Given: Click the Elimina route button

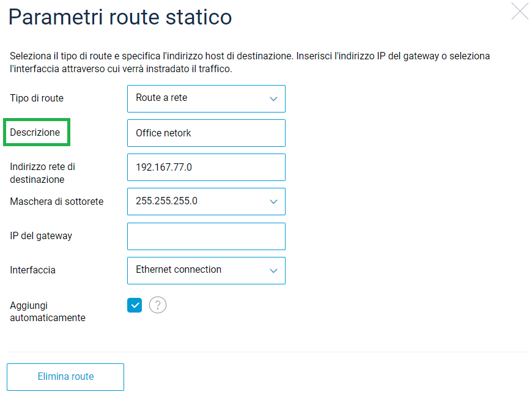Looking at the screenshot, I should coord(65,377).
